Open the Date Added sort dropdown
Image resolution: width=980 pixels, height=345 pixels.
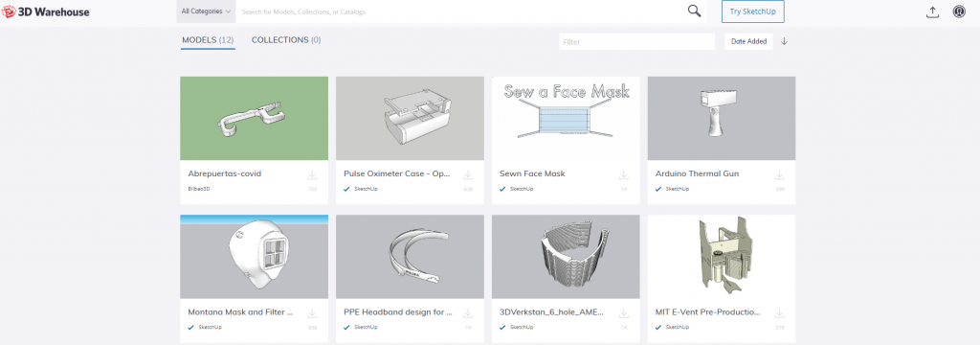click(x=748, y=41)
